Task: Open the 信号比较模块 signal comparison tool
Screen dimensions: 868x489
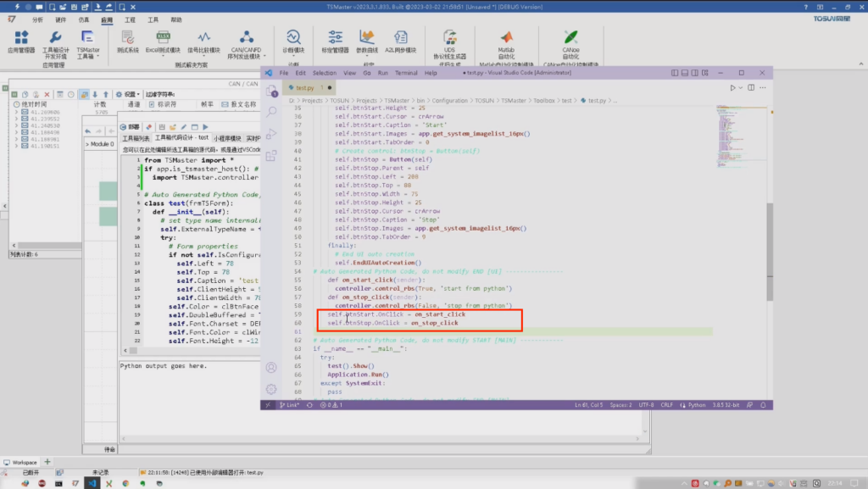Action: [203, 41]
